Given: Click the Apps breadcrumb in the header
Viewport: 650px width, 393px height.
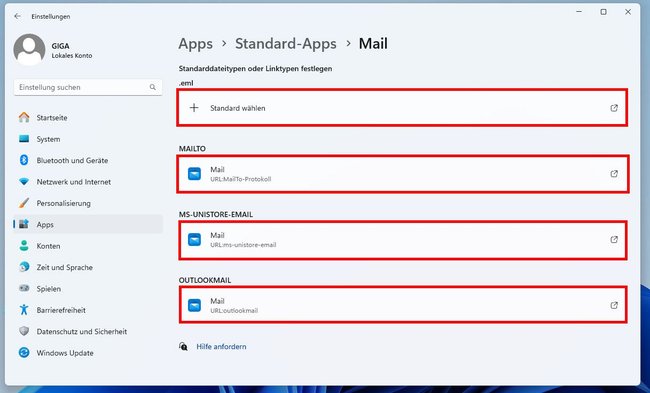Looking at the screenshot, I should click(195, 44).
